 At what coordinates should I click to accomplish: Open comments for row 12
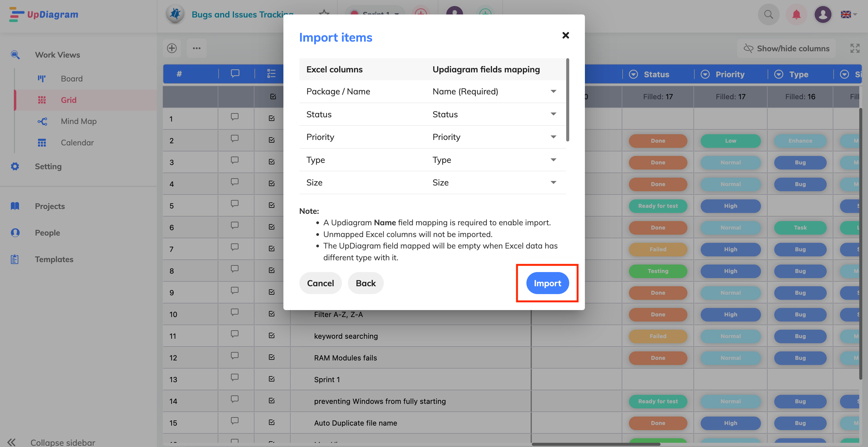(235, 356)
